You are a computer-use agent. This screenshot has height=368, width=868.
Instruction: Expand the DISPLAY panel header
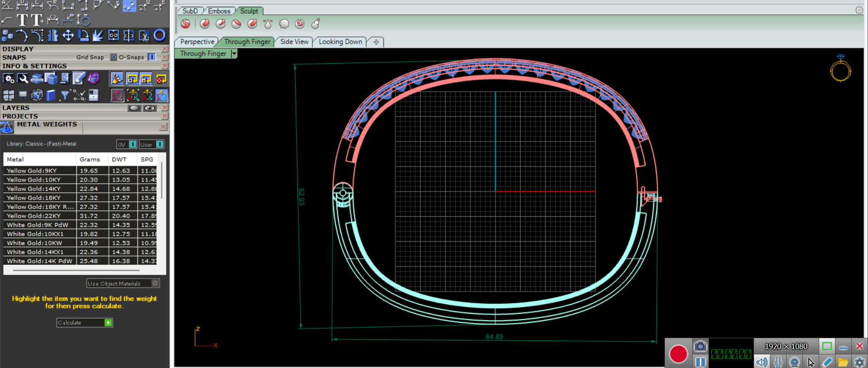pyautogui.click(x=18, y=49)
